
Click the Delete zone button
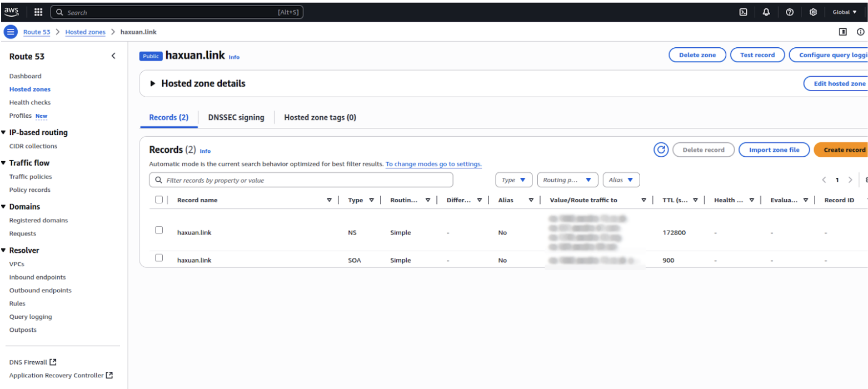(x=697, y=55)
